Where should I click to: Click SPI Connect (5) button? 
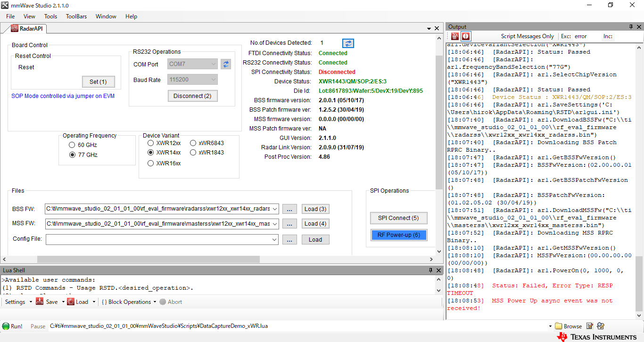tap(398, 218)
